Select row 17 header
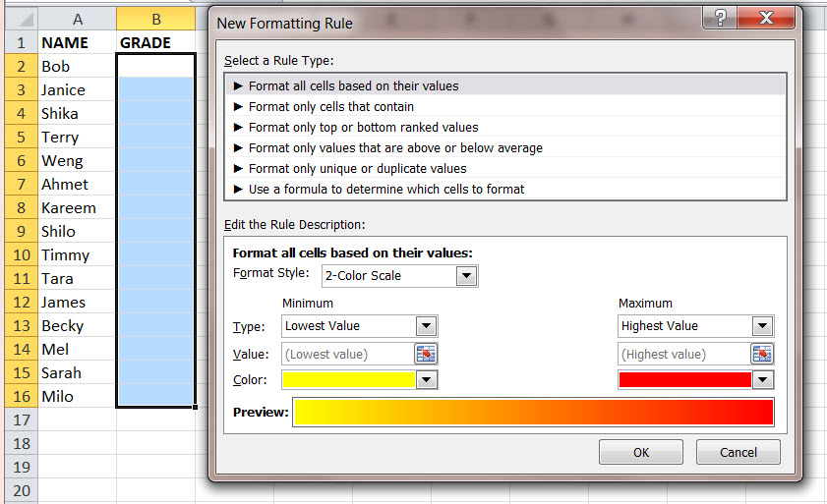827x504 pixels. (21, 420)
